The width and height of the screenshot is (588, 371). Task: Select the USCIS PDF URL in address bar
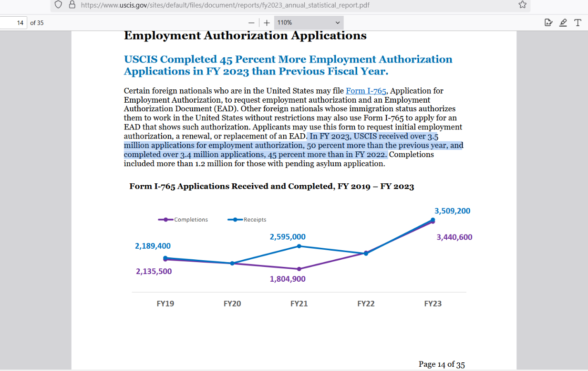(x=225, y=5)
